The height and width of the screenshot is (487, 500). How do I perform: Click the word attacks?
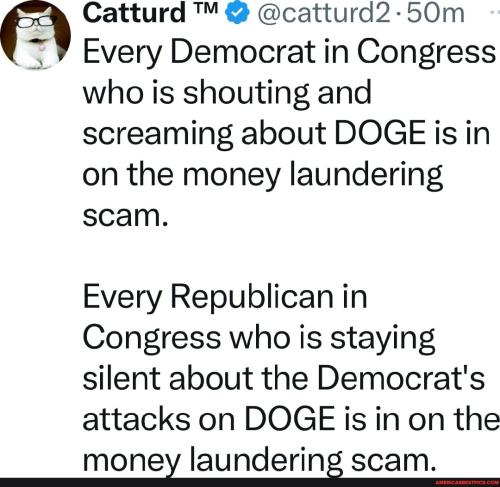click(x=137, y=419)
